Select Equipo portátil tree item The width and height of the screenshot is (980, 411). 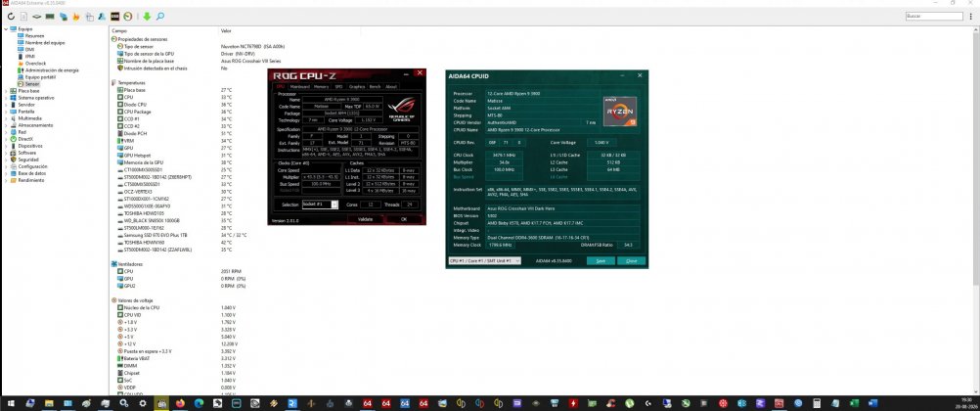[x=40, y=77]
